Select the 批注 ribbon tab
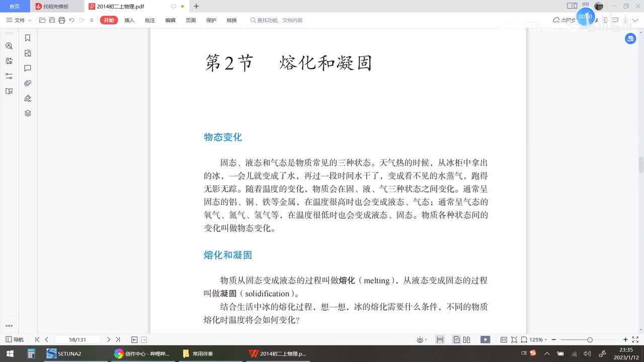The image size is (644, 362). coord(150,20)
